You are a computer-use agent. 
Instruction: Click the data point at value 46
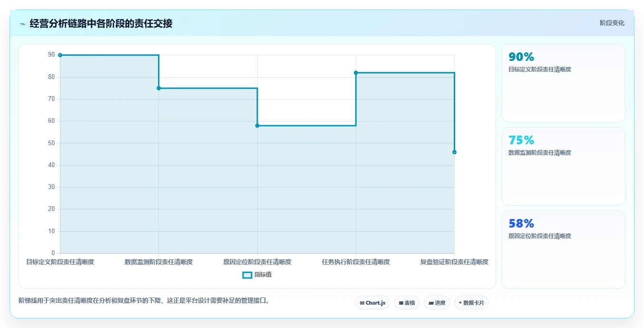pos(454,152)
